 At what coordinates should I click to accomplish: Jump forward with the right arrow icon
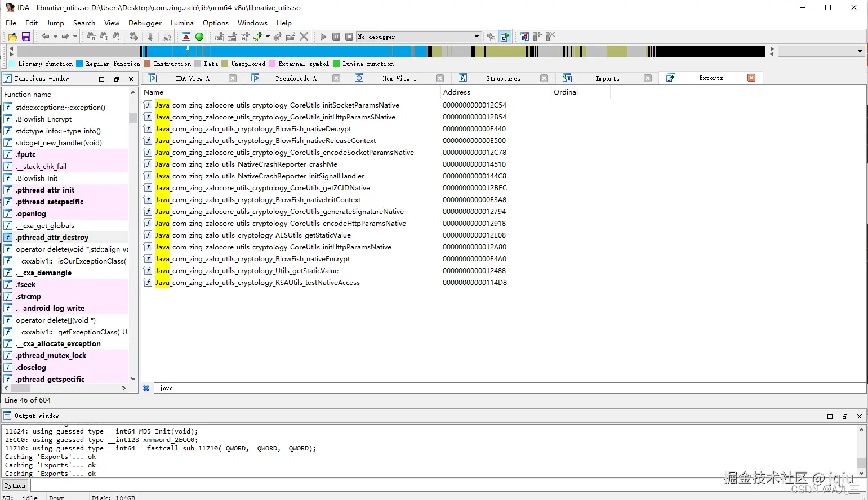(x=65, y=37)
